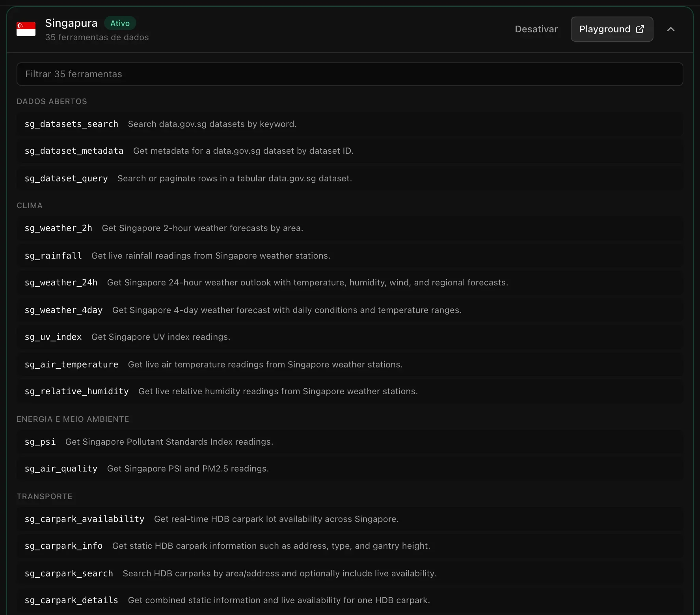This screenshot has height=615, width=700.
Task: Open the sg_weather_2h tool row
Action: tap(350, 228)
